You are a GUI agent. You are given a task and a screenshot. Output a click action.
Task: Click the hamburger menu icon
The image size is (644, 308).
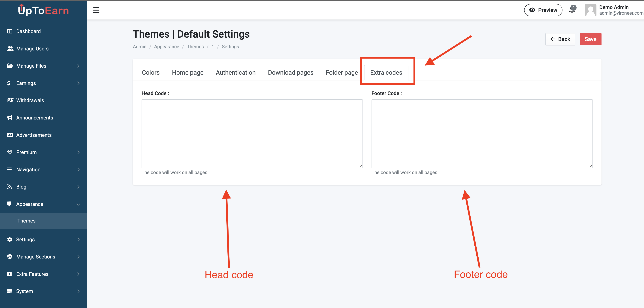[96, 10]
